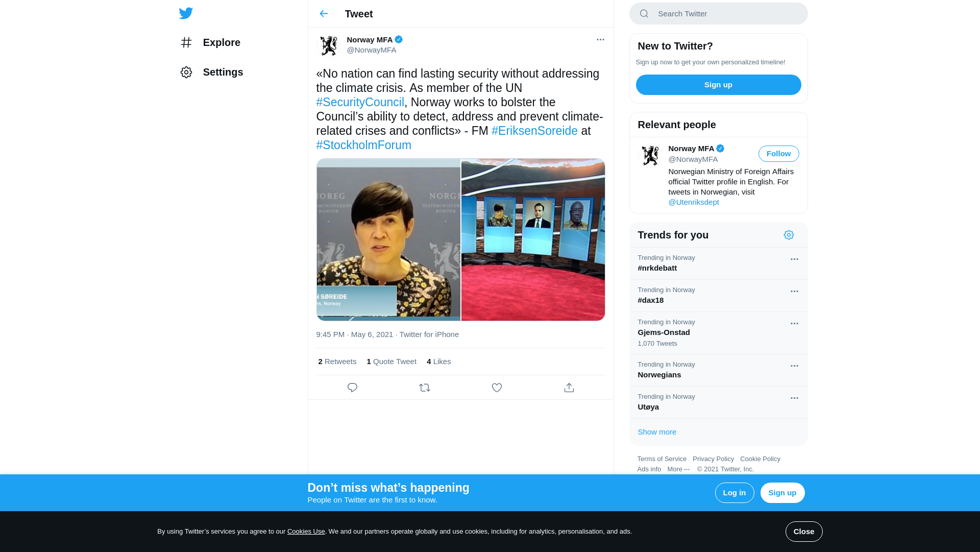
Task: Click the reply speech bubble icon
Action: click(x=352, y=388)
